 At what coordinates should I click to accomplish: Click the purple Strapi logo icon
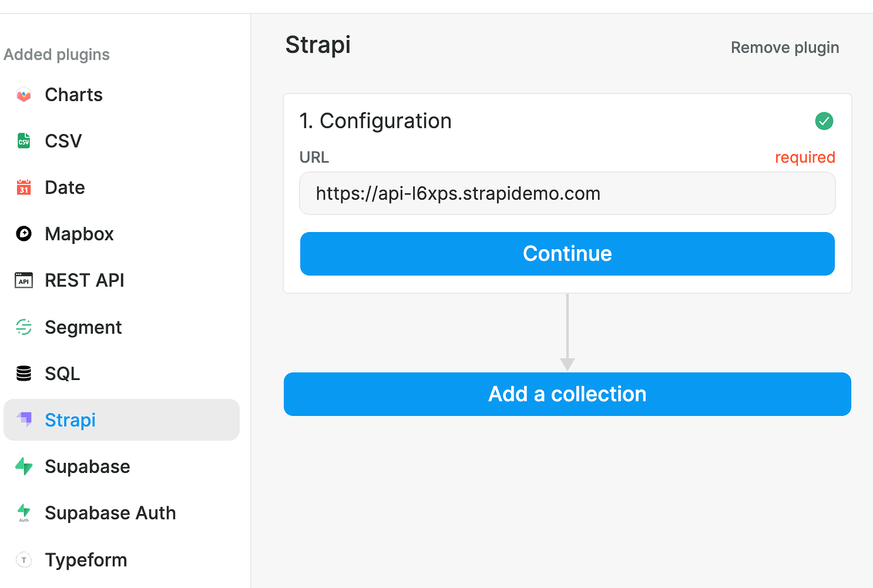(x=25, y=419)
